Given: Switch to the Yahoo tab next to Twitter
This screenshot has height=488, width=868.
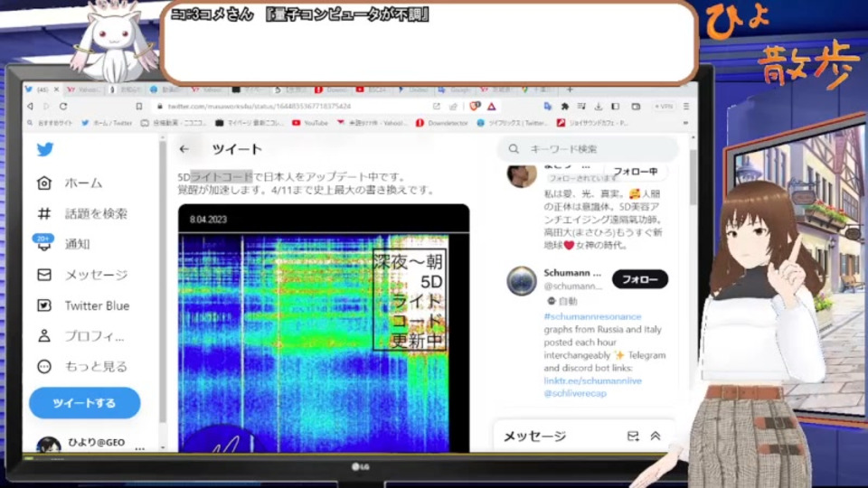Looking at the screenshot, I should click(85, 89).
